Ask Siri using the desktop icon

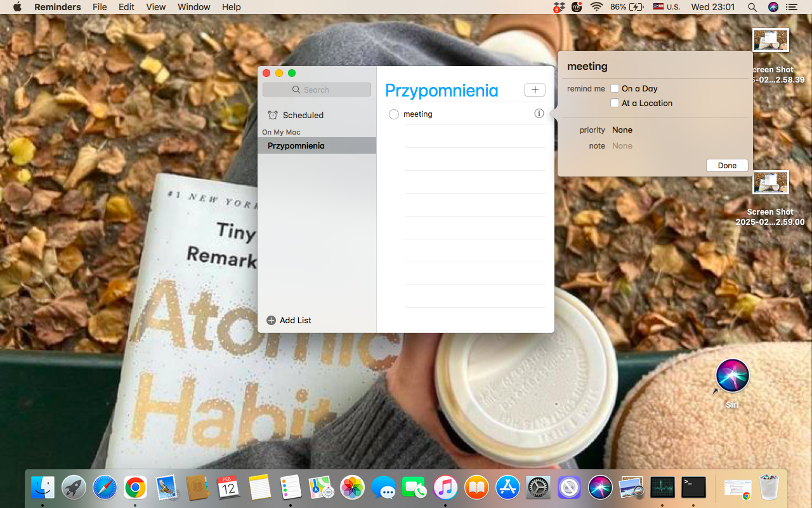[731, 376]
